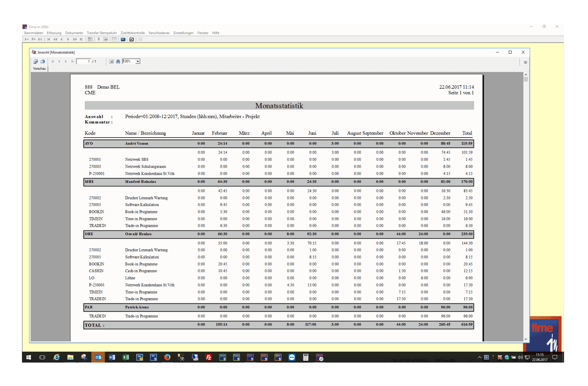Image resolution: width=588 pixels, height=386 pixels.
Task: Click the page number input field
Action: tap(83, 61)
